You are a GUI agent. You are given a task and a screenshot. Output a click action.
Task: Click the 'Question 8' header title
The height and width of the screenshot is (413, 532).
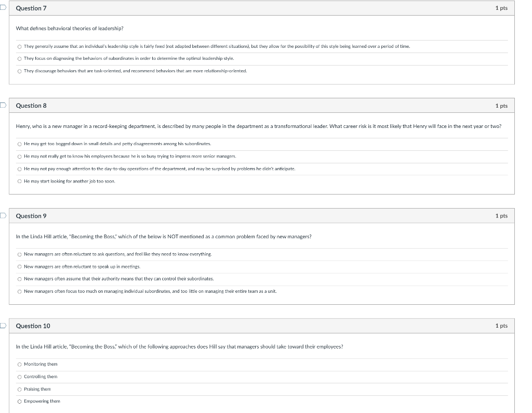pos(31,106)
